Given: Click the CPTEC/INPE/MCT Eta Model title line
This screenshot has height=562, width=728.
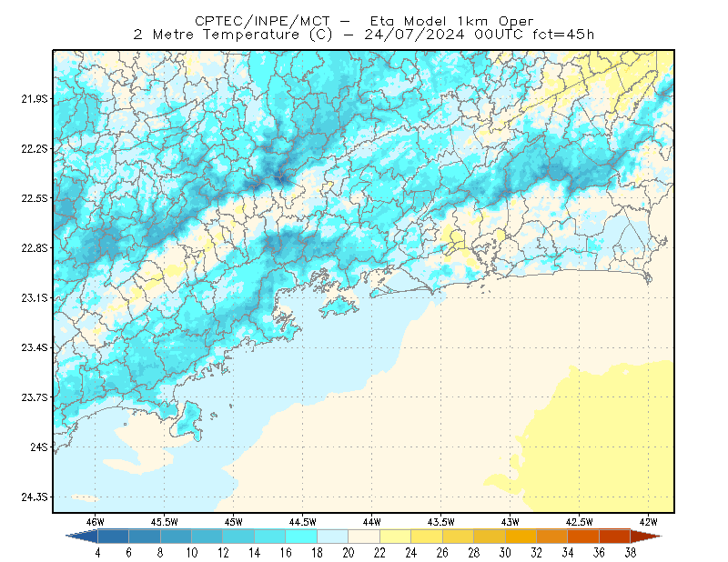Looking at the screenshot, I should [364, 21].
